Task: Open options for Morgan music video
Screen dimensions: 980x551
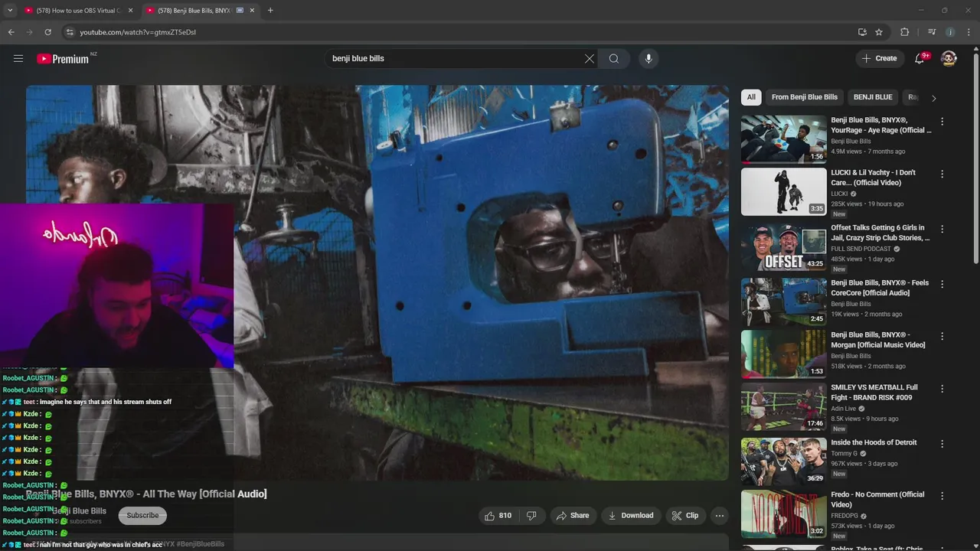Action: [x=942, y=337]
